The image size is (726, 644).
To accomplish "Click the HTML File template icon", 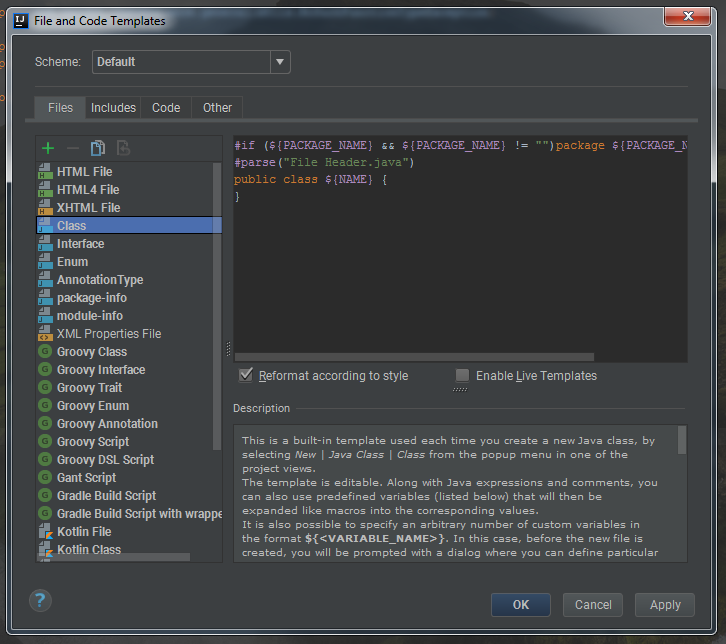I will click(x=45, y=171).
